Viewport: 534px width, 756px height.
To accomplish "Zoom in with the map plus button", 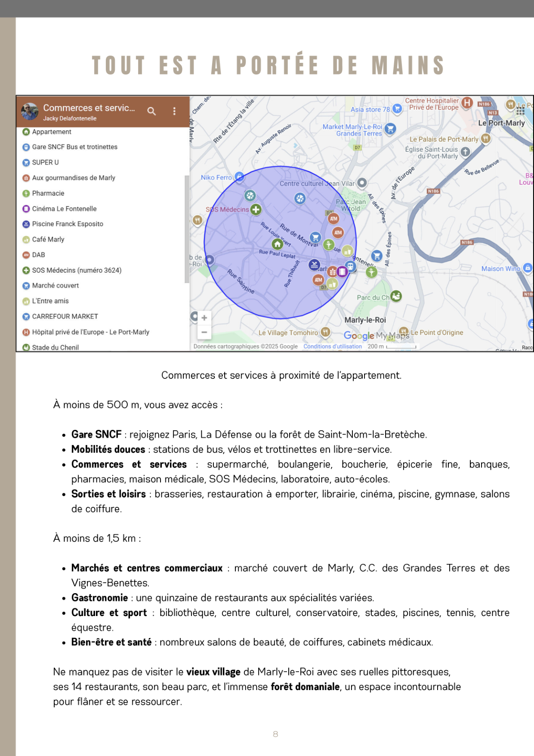I will (204, 318).
